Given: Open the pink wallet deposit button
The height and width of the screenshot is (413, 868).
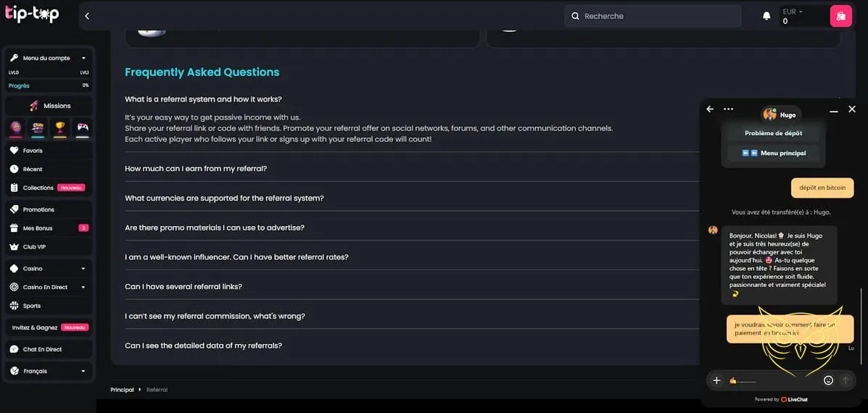Looking at the screenshot, I should tap(840, 16).
